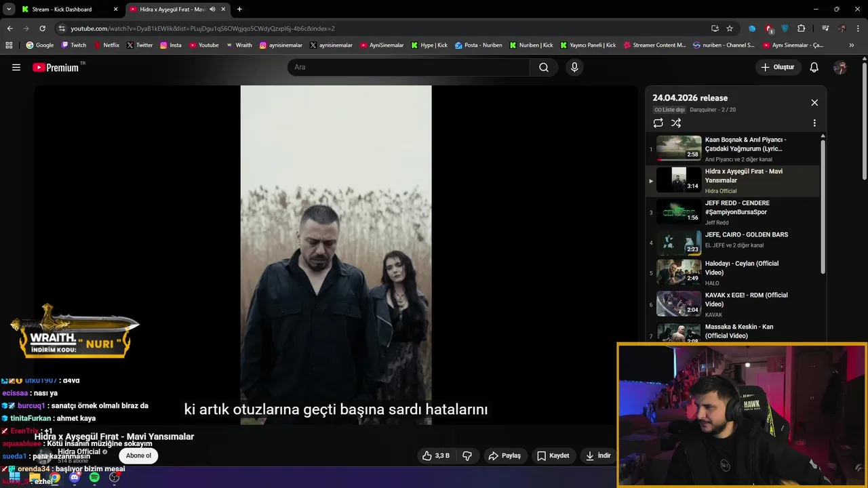Dislike the Mavi Yansımalar video

click(x=467, y=455)
